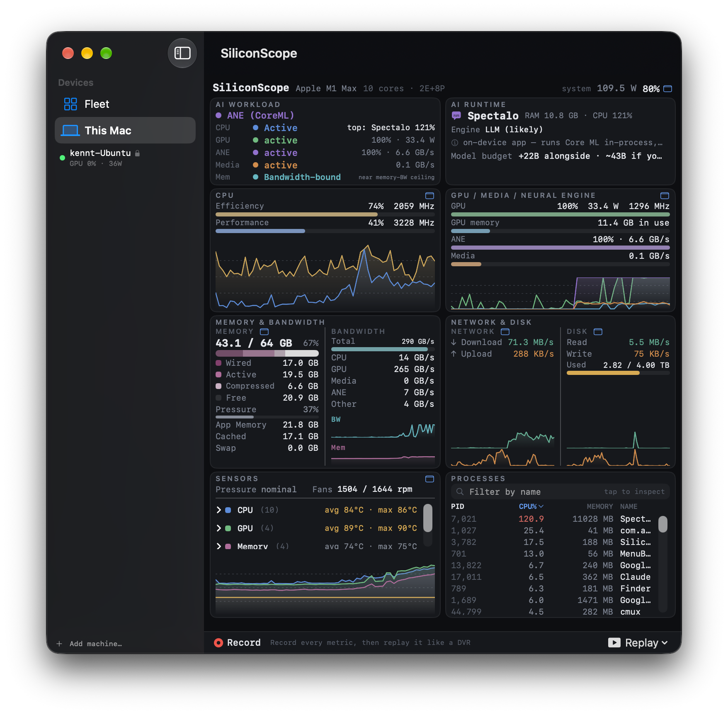
Task: Click the purple dot next to ANE (CoreML)
Action: tap(218, 115)
